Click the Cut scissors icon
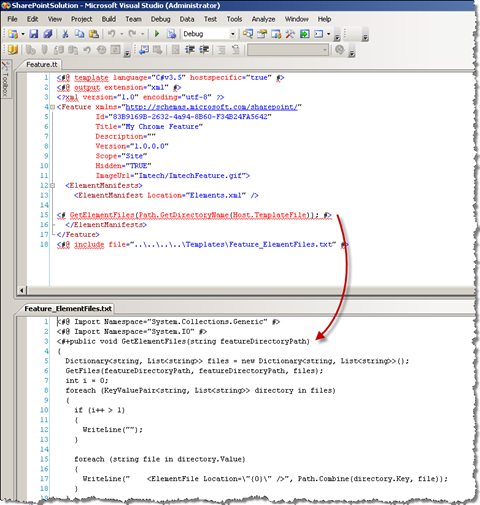 click(x=65, y=34)
